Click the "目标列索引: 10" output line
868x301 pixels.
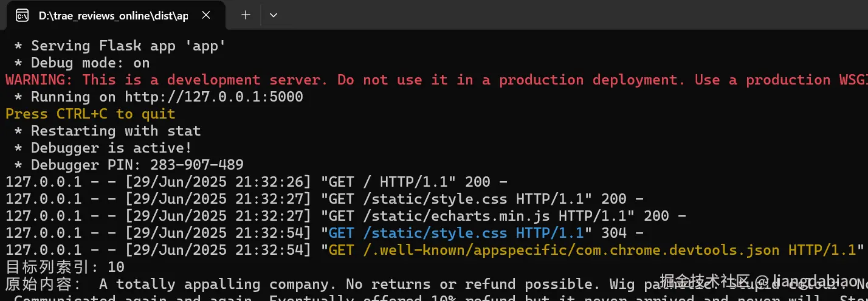pyautogui.click(x=64, y=267)
